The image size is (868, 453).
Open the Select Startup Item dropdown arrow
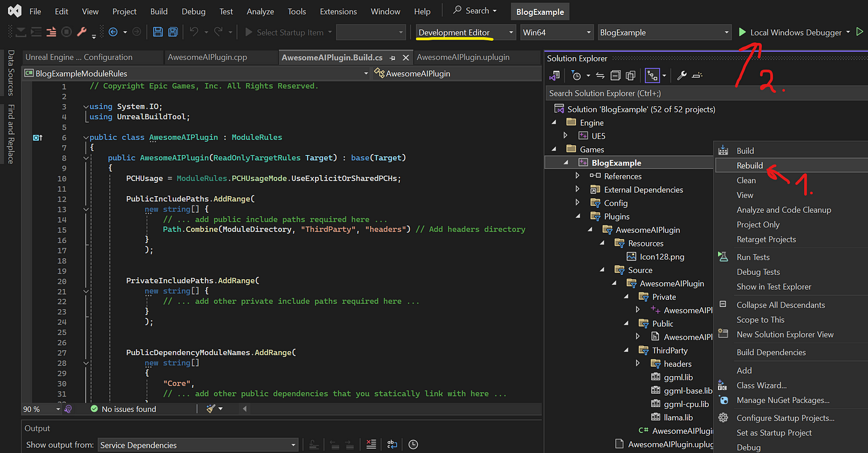(330, 32)
